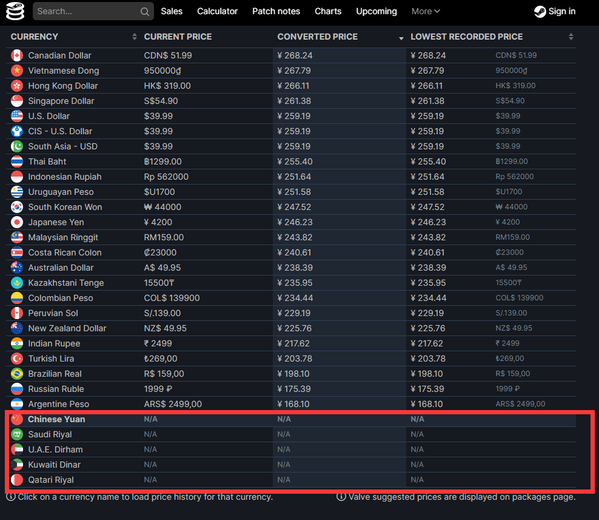Load price history for Chinese Yuan
This screenshot has width=599, height=520.
[x=57, y=419]
